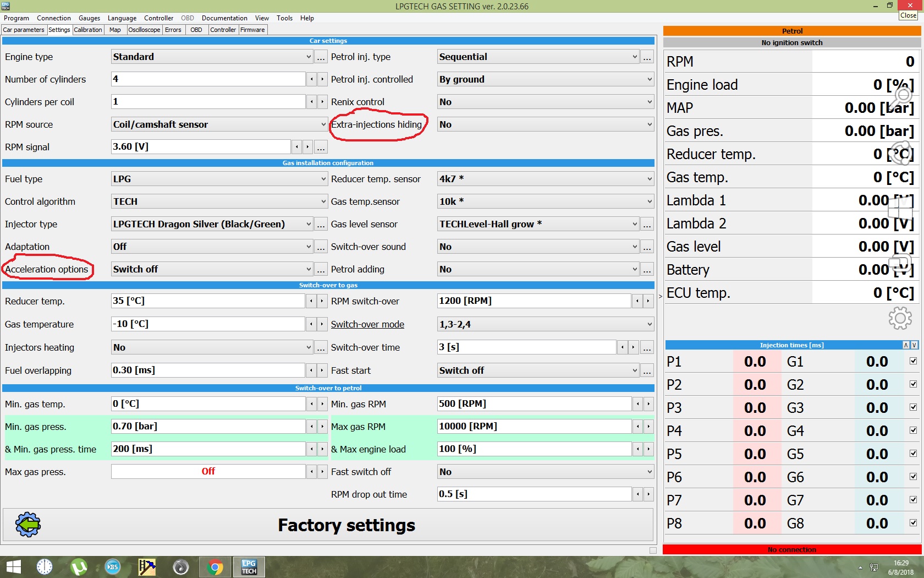This screenshot has height=578, width=924.
Task: Increase RPM switch-over value with right arrow
Action: [x=648, y=301]
